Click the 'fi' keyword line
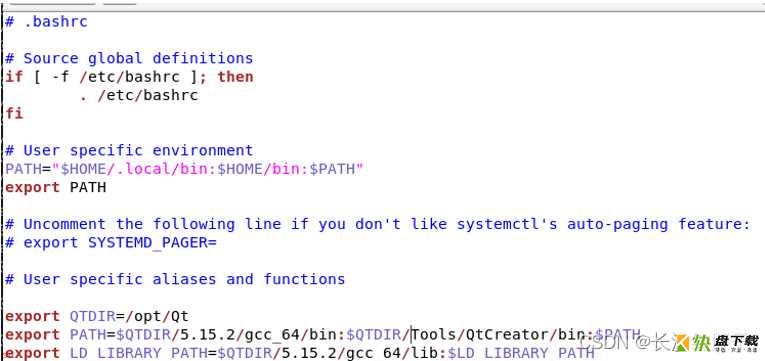The width and height of the screenshot is (765, 361). coord(14,114)
